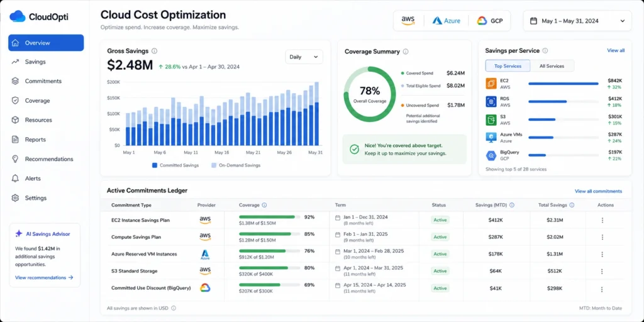644x322 pixels.
Task: Click Azure logo in Reserved VM Instances row
Action: pyautogui.click(x=205, y=254)
